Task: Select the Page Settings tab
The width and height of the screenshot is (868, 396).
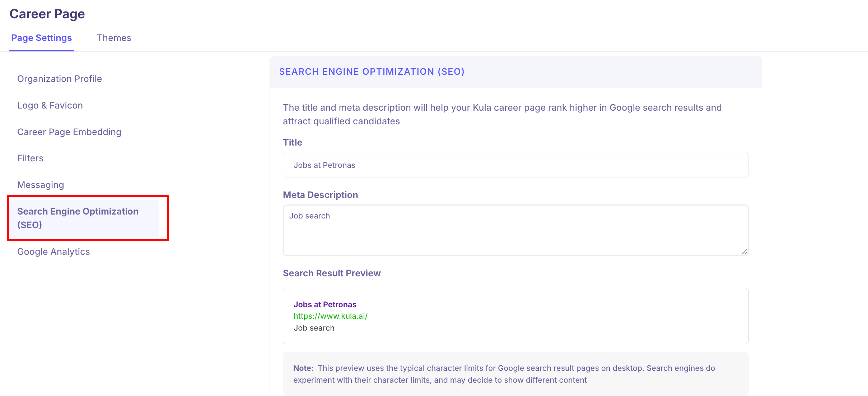Action: (42, 38)
